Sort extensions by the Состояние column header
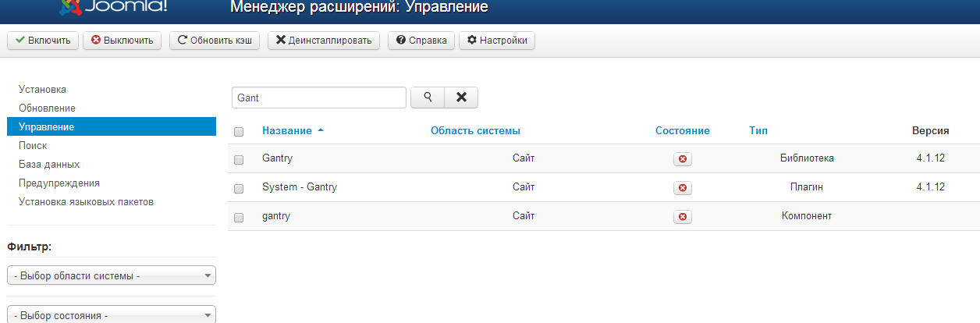This screenshot has width=980, height=323. click(682, 131)
